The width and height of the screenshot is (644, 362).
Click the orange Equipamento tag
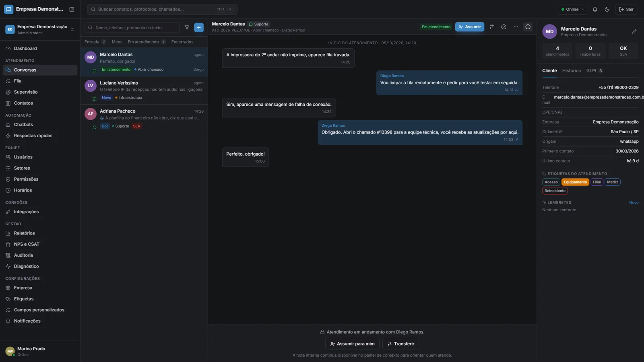[x=575, y=182]
